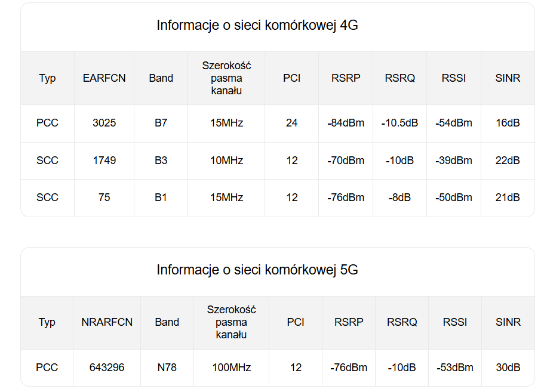Click PCI value 24
The width and height of the screenshot is (544, 392).
coord(292,123)
